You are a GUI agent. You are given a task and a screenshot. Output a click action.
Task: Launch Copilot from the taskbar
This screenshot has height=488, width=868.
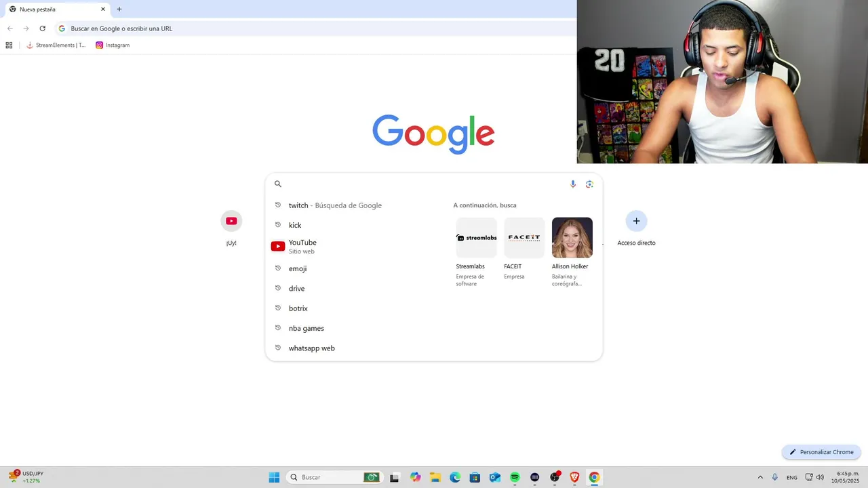click(415, 477)
